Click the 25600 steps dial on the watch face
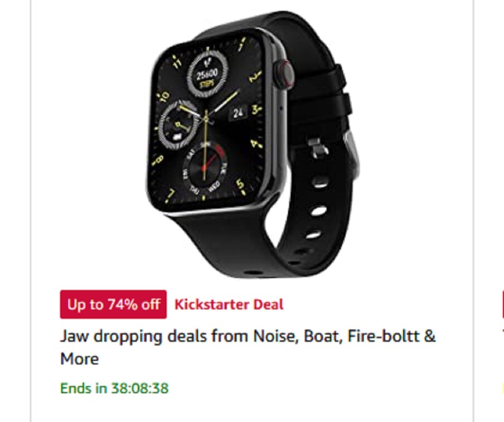The height and width of the screenshot is (422, 504). [x=207, y=74]
